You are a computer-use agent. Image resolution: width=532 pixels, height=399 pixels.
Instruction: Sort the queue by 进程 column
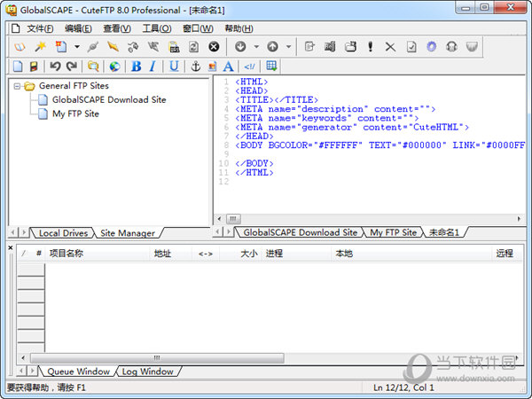296,254
